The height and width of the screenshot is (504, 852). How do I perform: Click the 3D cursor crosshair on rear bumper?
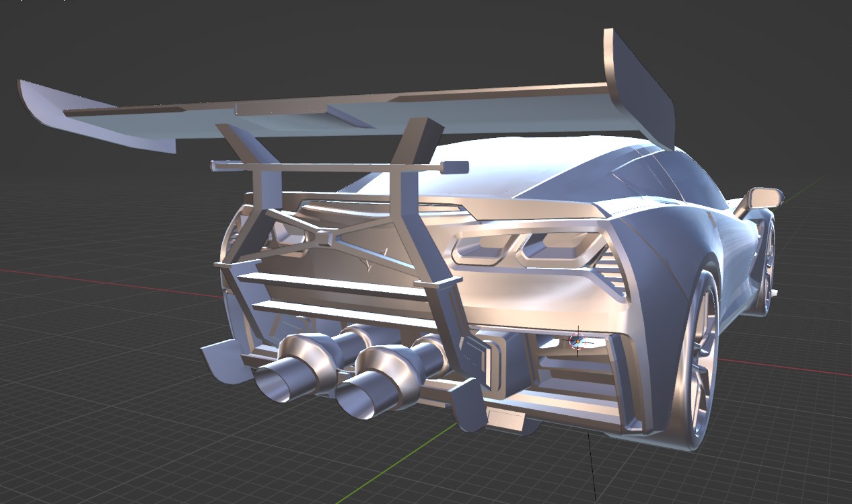click(x=577, y=342)
